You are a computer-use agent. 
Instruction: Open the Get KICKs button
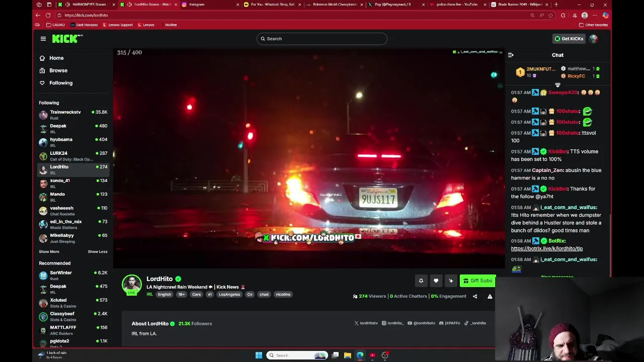(x=569, y=39)
